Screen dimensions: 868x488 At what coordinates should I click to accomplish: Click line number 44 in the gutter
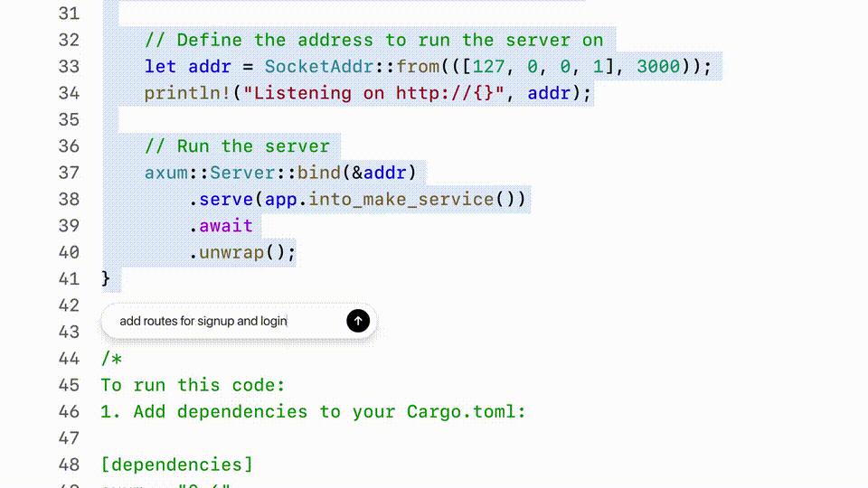pos(68,358)
